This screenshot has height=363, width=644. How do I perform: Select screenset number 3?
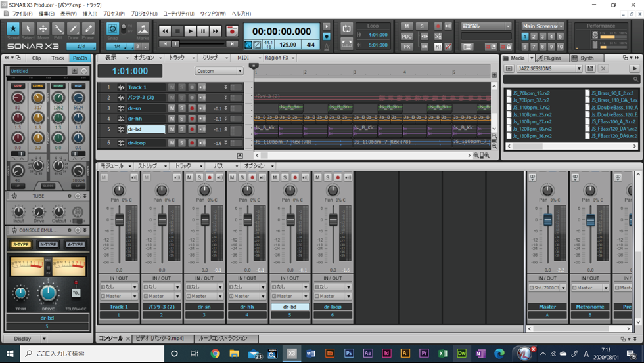coord(542,37)
